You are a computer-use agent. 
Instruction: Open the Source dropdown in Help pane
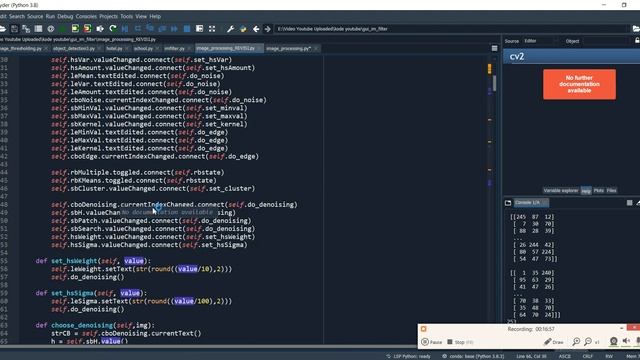pyautogui.click(x=539, y=41)
